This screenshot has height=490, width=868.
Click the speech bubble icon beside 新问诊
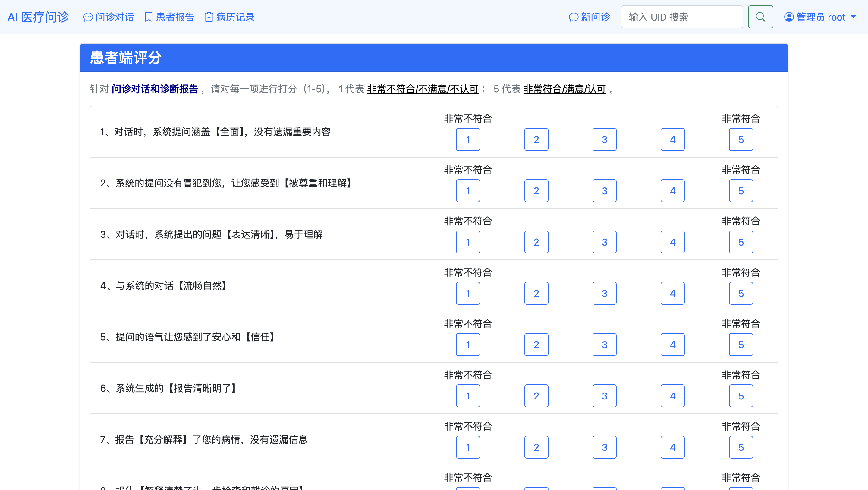coord(573,17)
